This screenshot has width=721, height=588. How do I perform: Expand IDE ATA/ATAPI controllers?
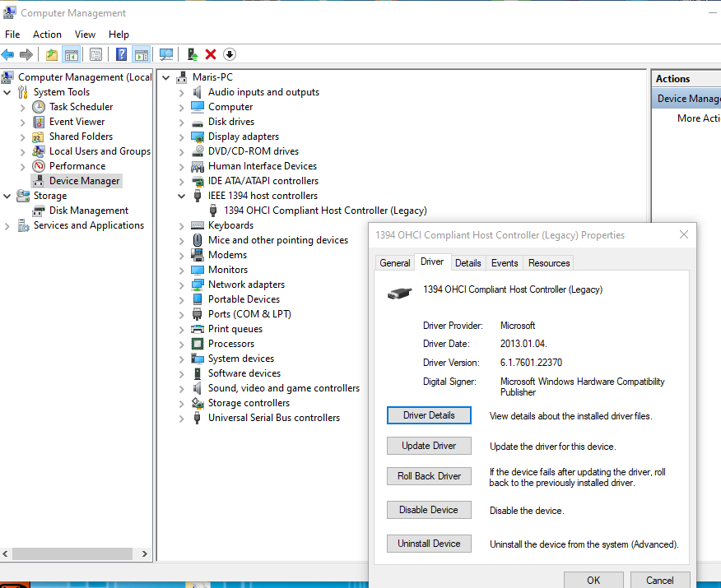tap(182, 182)
